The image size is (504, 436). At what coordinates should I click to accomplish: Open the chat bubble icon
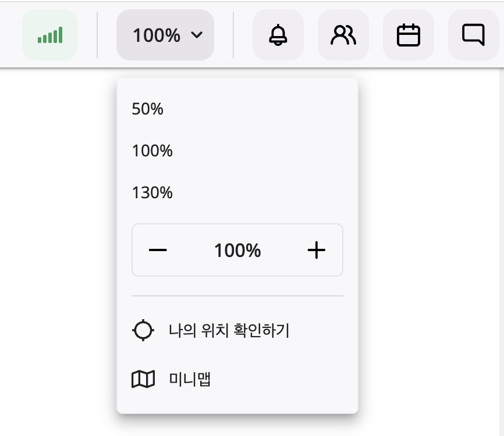pos(473,35)
